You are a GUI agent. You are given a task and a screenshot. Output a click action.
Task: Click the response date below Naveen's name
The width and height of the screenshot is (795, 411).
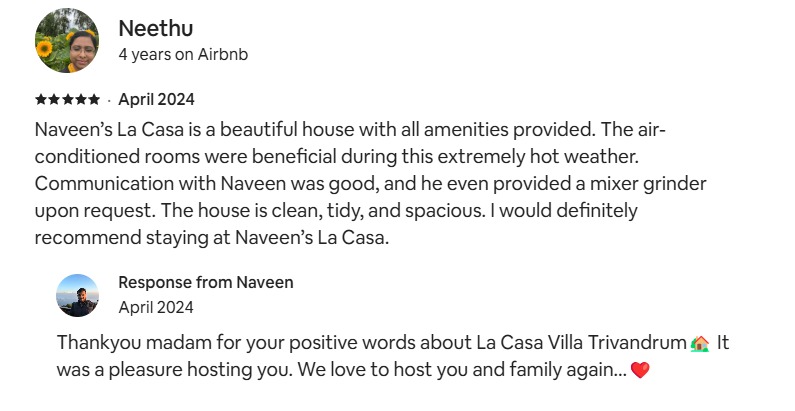156,307
